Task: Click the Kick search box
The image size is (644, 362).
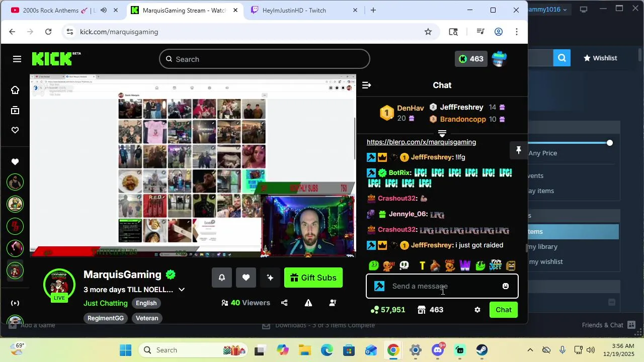Action: (x=265, y=59)
